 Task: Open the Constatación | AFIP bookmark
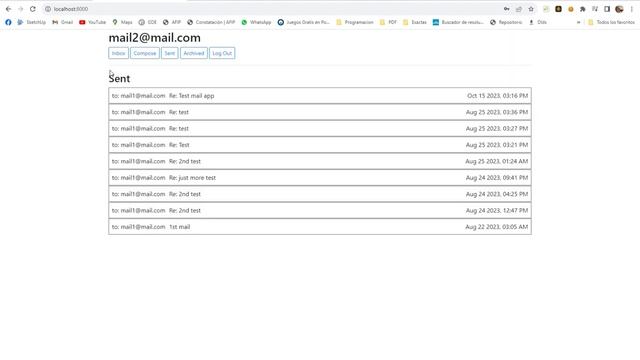point(211,22)
